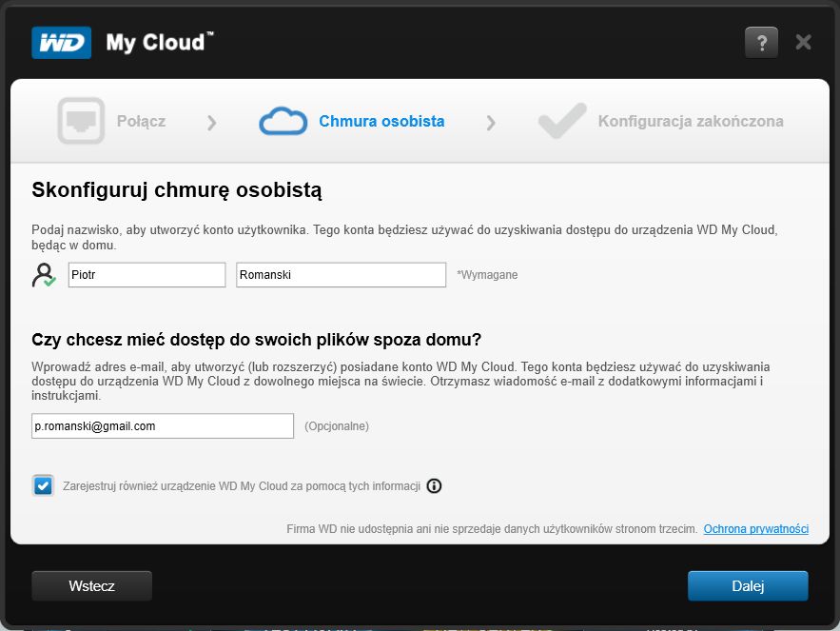
Task: Click the Połącz network step icon
Action: coord(81,121)
